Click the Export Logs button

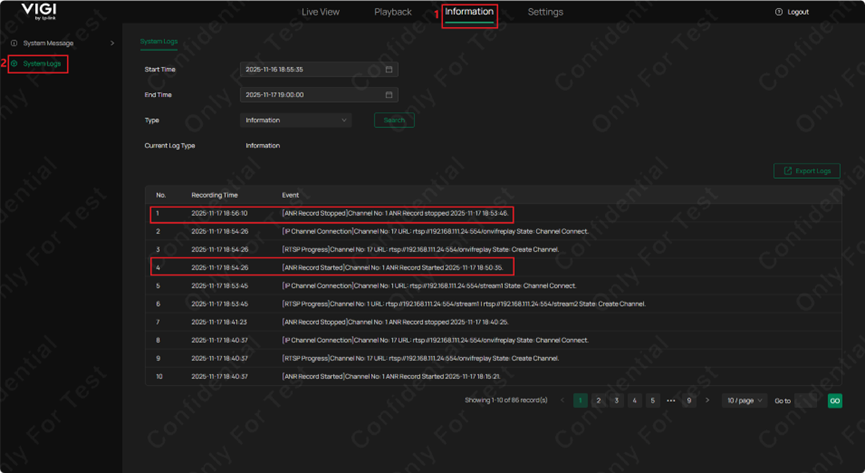tap(807, 171)
